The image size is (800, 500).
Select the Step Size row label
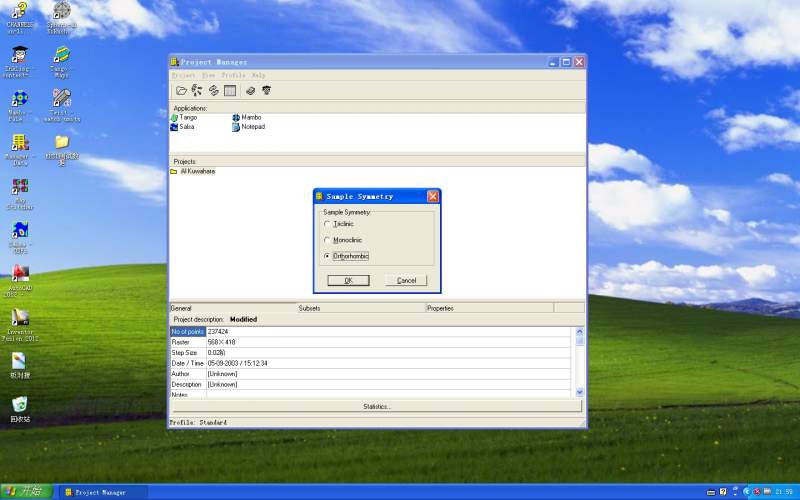pyautogui.click(x=188, y=353)
